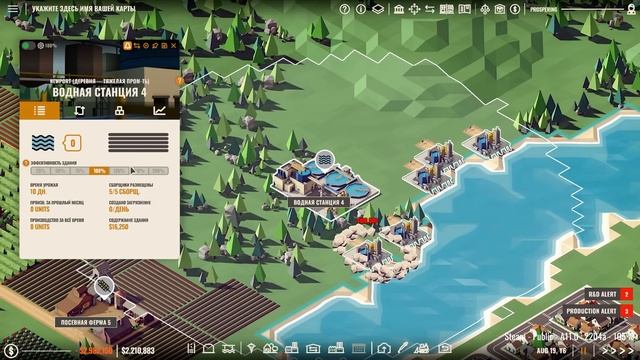640x360 pixels.
Task: Switch to the statistics chart tab
Action: pyautogui.click(x=159, y=111)
